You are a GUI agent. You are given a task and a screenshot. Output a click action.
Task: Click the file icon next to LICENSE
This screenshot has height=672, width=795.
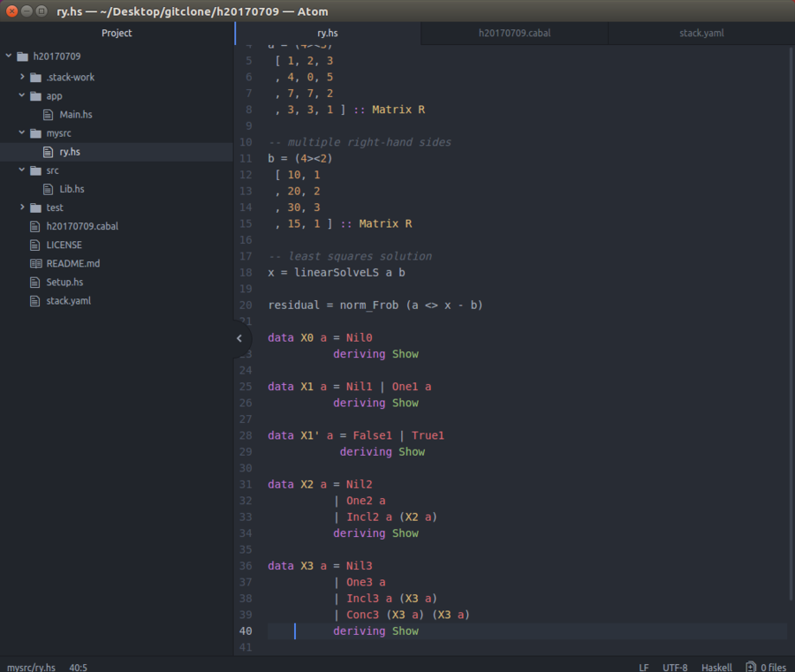coord(35,245)
